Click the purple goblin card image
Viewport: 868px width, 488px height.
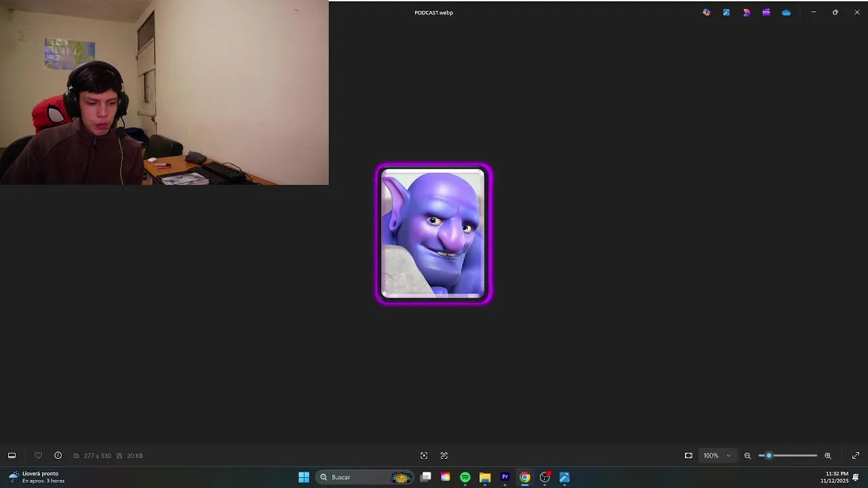(x=434, y=235)
